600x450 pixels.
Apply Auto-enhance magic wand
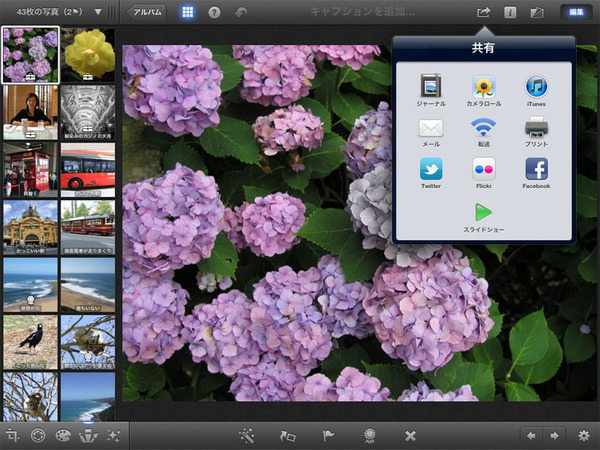pos(247,436)
